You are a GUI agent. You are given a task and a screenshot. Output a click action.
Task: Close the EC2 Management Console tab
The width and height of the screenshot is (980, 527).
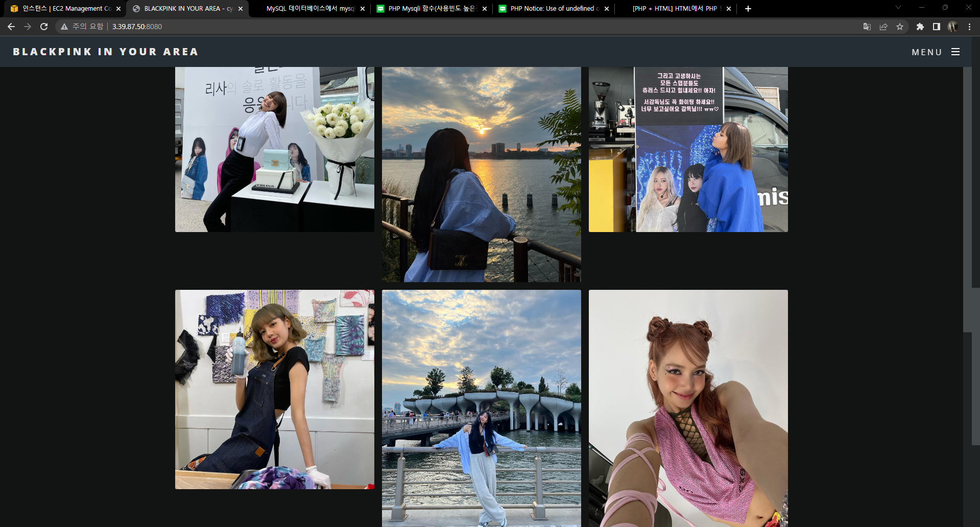click(x=118, y=9)
